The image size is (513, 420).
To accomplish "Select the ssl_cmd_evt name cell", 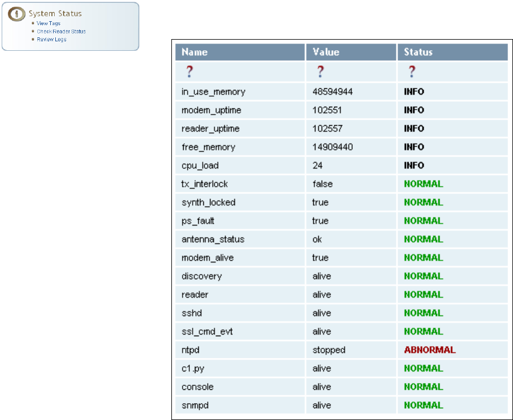I will coord(240,331).
